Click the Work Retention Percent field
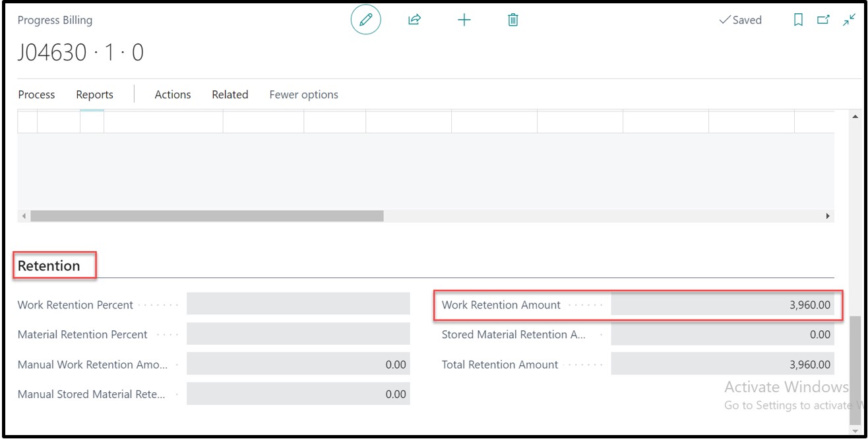The height and width of the screenshot is (439, 868). tap(298, 304)
